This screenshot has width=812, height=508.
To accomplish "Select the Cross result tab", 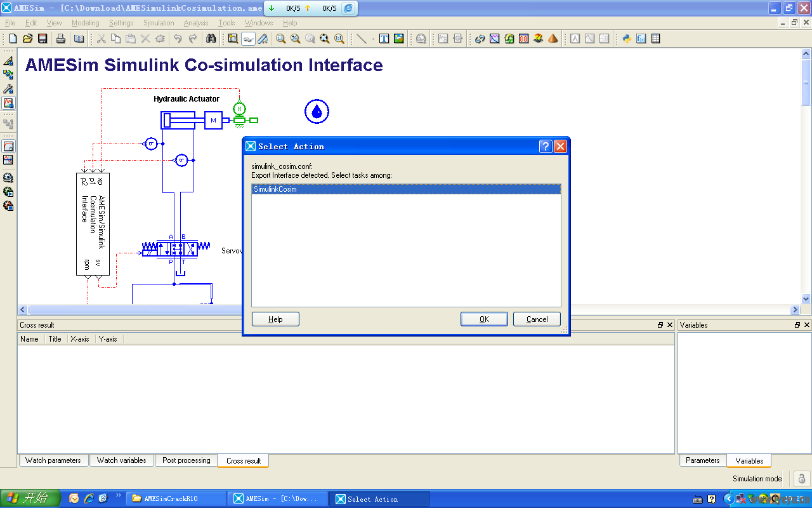I will tap(244, 461).
